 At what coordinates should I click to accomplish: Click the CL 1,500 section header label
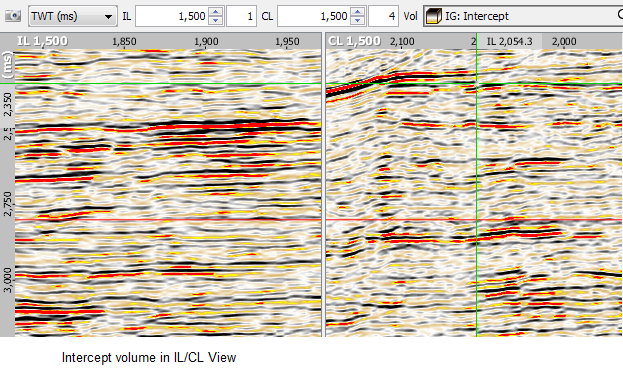[354, 41]
